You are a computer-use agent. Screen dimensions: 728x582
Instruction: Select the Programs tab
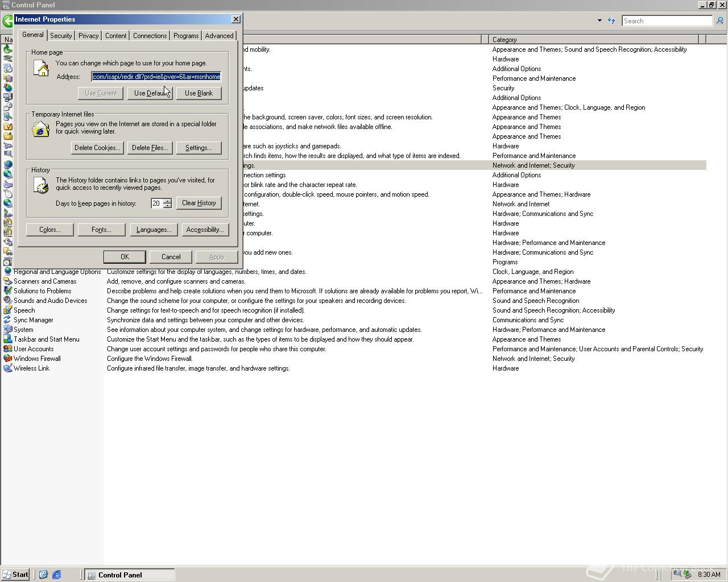tap(186, 36)
